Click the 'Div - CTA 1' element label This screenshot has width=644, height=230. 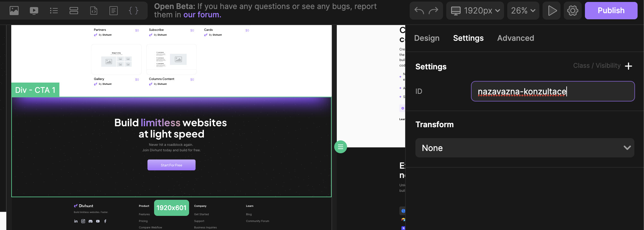coord(35,90)
